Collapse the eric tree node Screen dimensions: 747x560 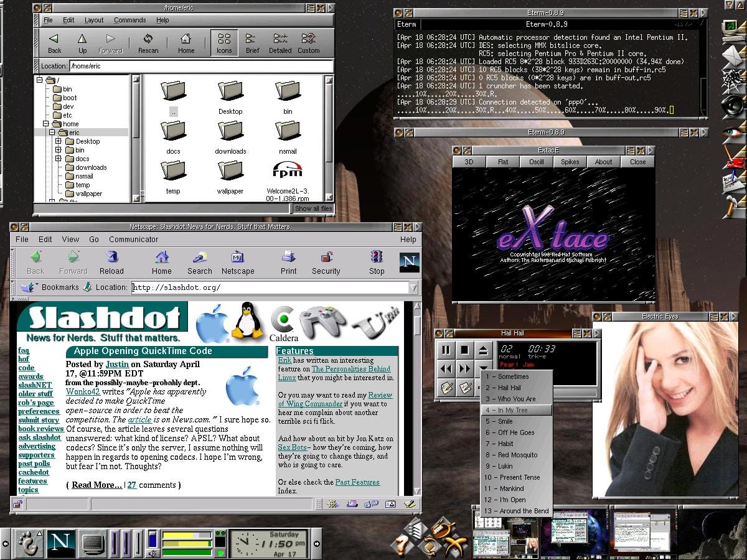pos(52,133)
